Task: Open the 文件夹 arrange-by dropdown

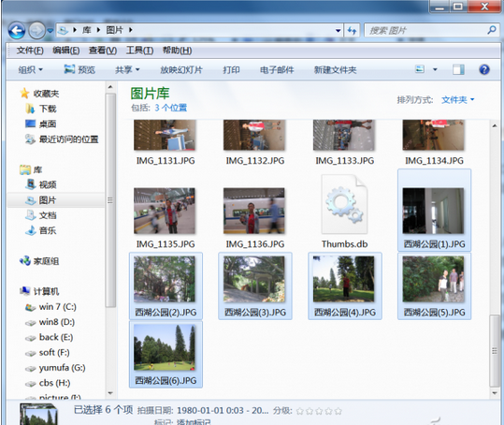Action: point(458,100)
